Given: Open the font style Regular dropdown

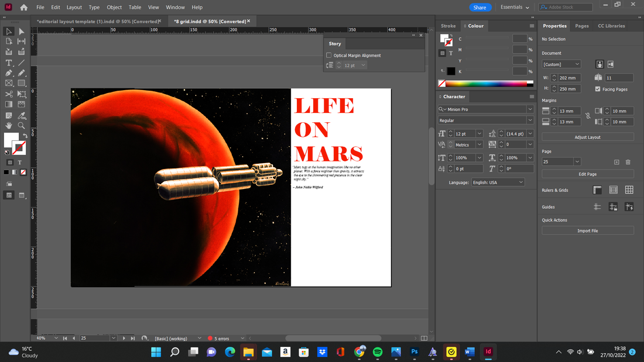Looking at the screenshot, I should pyautogui.click(x=530, y=120).
